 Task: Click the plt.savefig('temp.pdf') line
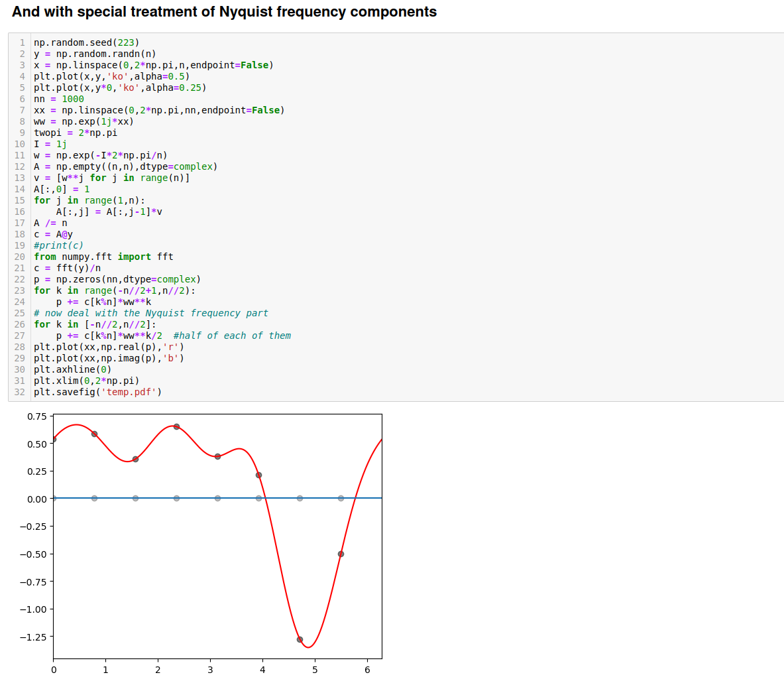tap(97, 392)
